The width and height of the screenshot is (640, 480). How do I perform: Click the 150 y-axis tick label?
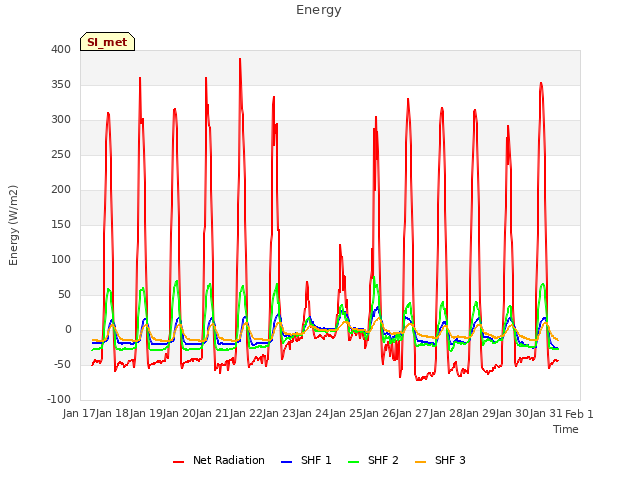click(x=61, y=225)
